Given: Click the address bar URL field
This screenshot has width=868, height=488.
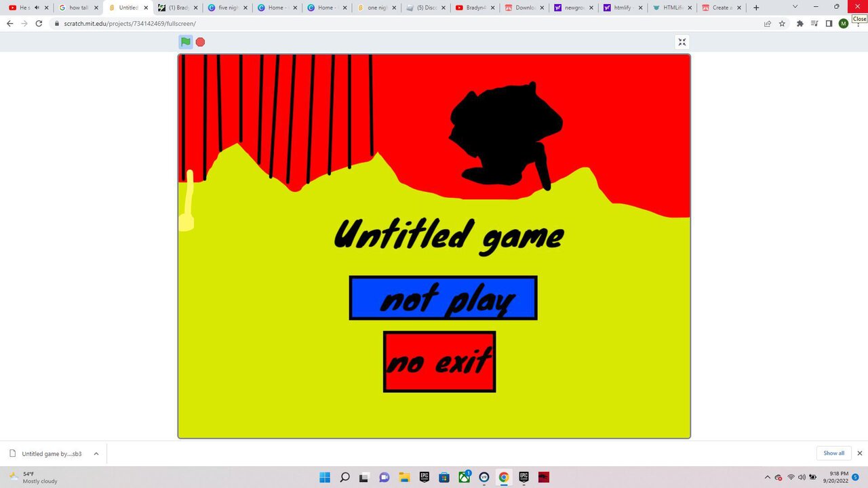Looking at the screenshot, I should pyautogui.click(x=407, y=23).
